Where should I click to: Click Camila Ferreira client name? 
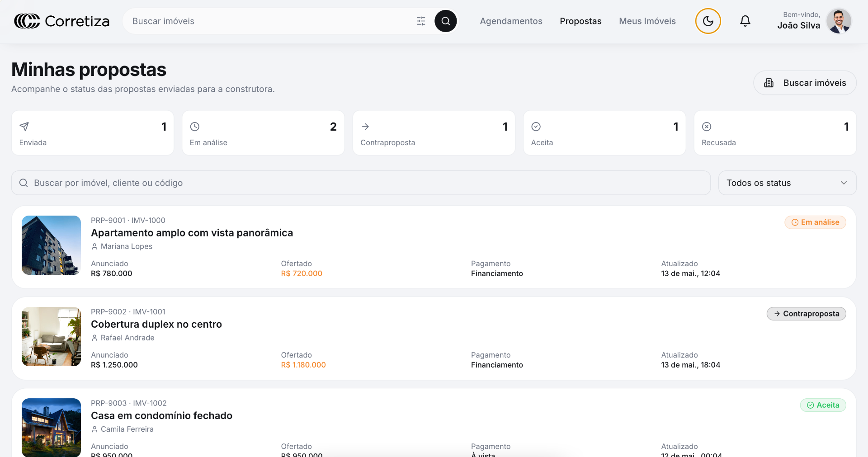coord(127,429)
